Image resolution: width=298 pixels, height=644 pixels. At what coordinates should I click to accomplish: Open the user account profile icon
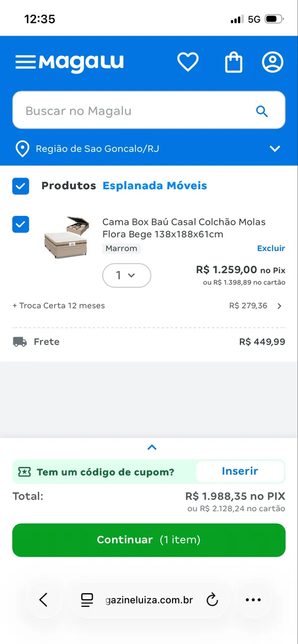click(273, 62)
